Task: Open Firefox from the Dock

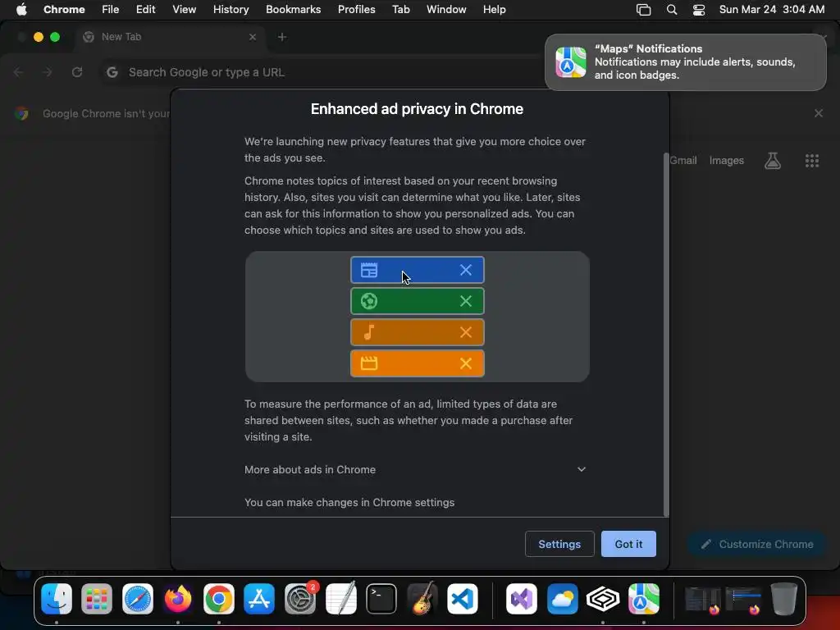Action: click(x=178, y=598)
